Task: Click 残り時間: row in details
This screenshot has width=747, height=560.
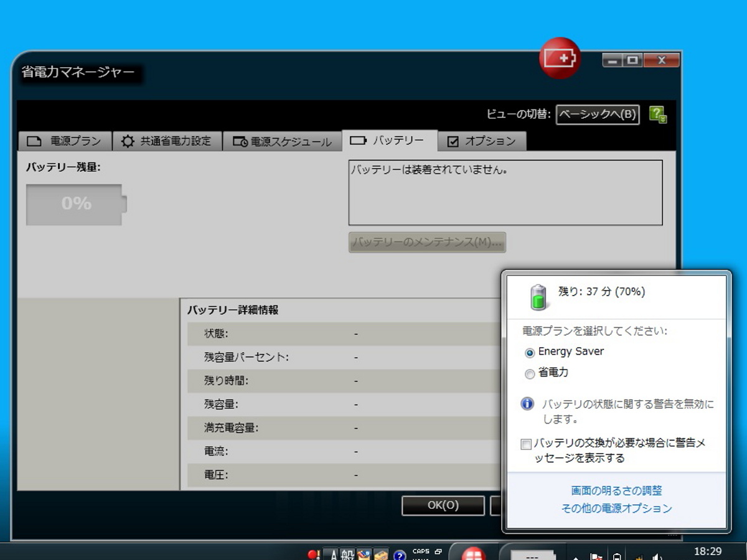Action: (344, 381)
